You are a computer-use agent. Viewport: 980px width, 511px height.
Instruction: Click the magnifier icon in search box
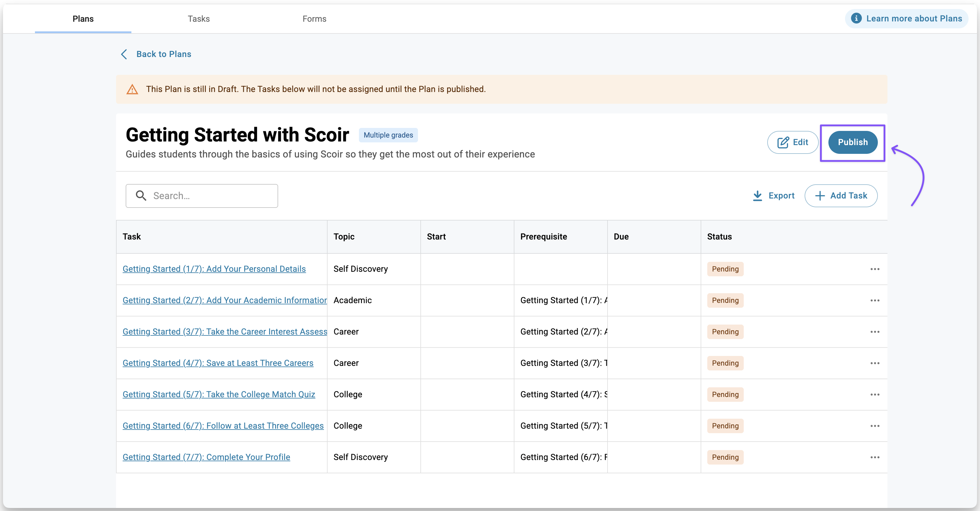pos(141,196)
